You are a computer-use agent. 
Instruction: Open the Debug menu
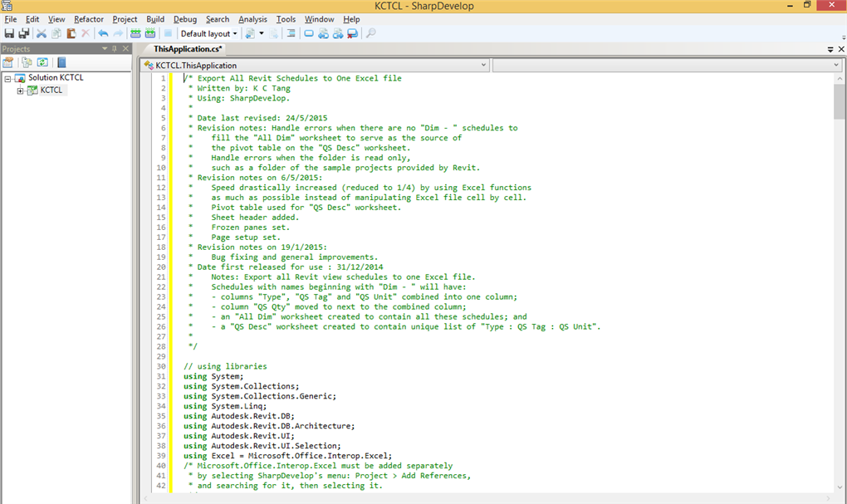(184, 19)
